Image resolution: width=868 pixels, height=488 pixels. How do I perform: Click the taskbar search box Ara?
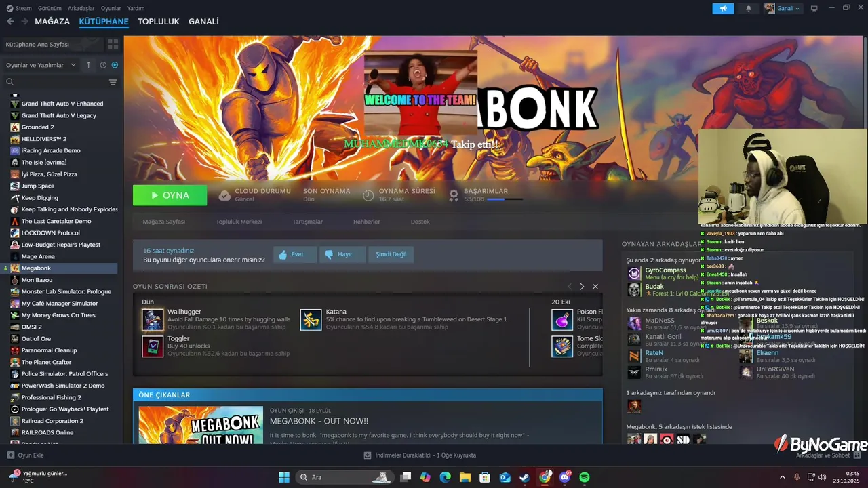point(344,477)
